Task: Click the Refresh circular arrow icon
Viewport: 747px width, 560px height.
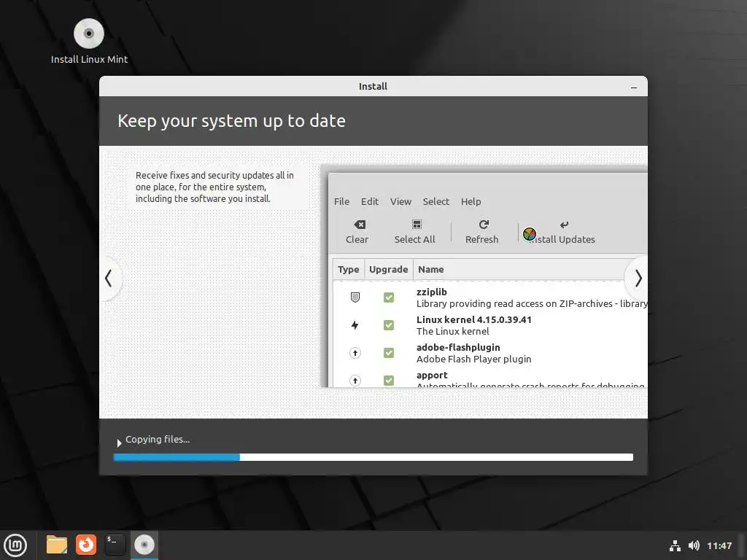Action: click(x=484, y=225)
